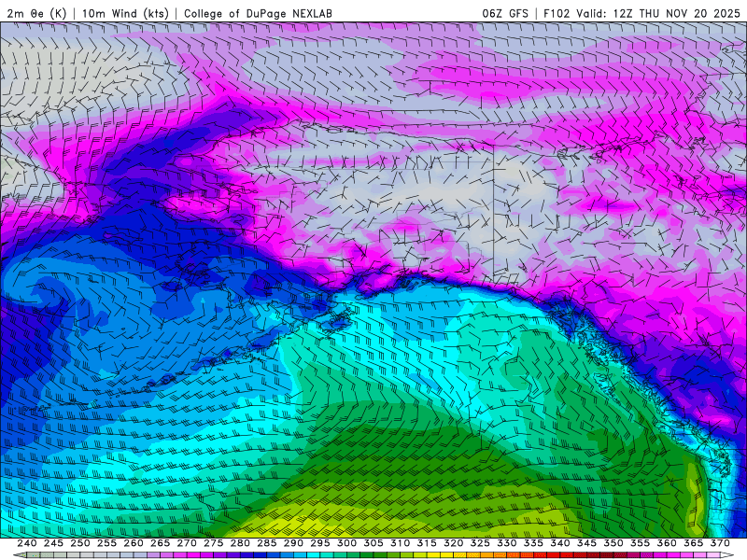
Task: Select the "College of DuPage NEXLAB" text
Action: [x=258, y=13]
